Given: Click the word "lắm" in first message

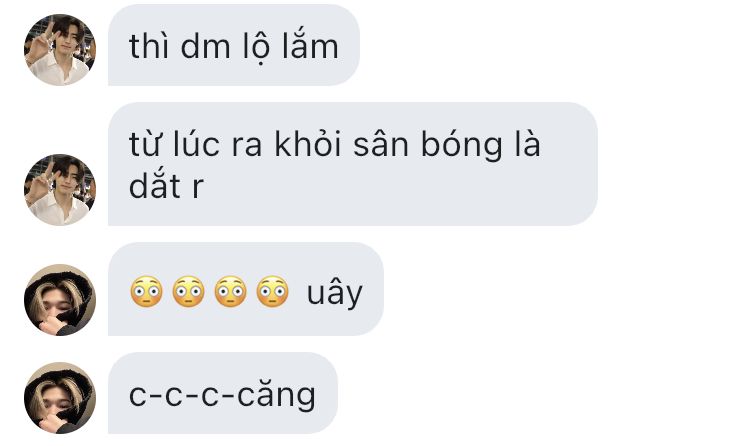Looking at the screenshot, I should coord(310,45).
